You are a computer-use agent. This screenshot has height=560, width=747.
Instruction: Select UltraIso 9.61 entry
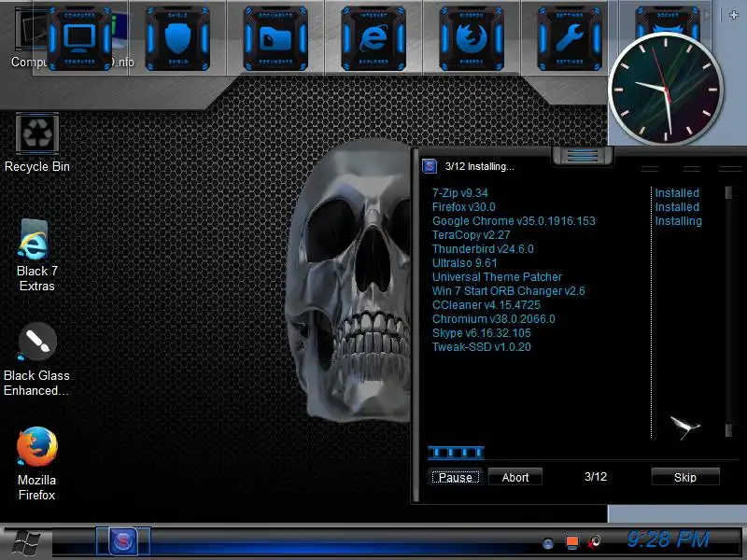(x=464, y=263)
